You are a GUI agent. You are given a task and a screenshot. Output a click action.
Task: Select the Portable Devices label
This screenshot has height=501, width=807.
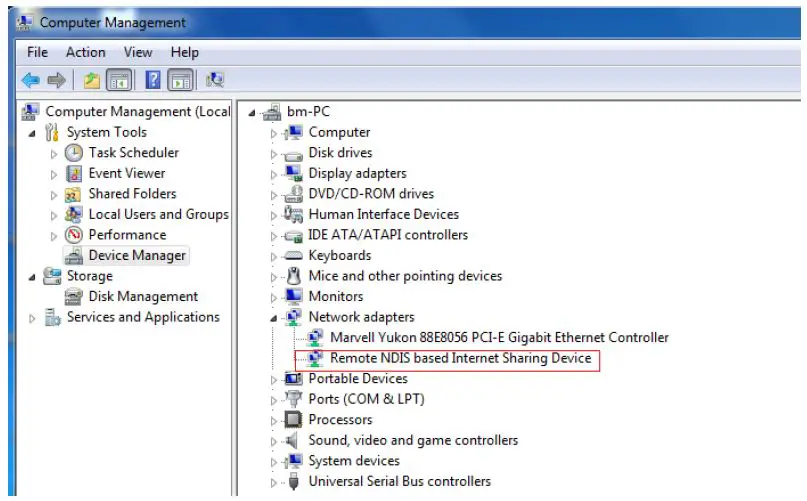point(358,378)
